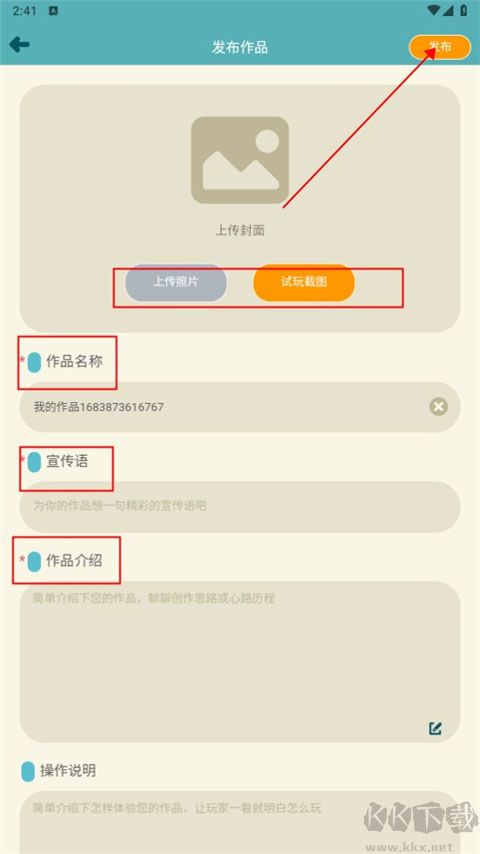Tap the blue marker beside 作品介绍
Image resolution: width=480 pixels, height=854 pixels.
click(x=34, y=562)
